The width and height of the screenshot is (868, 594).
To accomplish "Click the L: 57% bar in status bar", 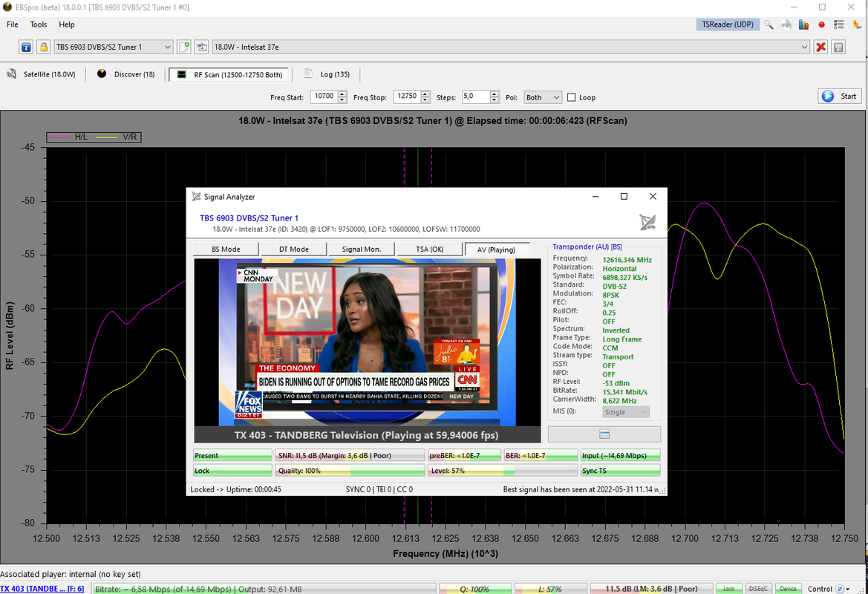I will [x=550, y=589].
